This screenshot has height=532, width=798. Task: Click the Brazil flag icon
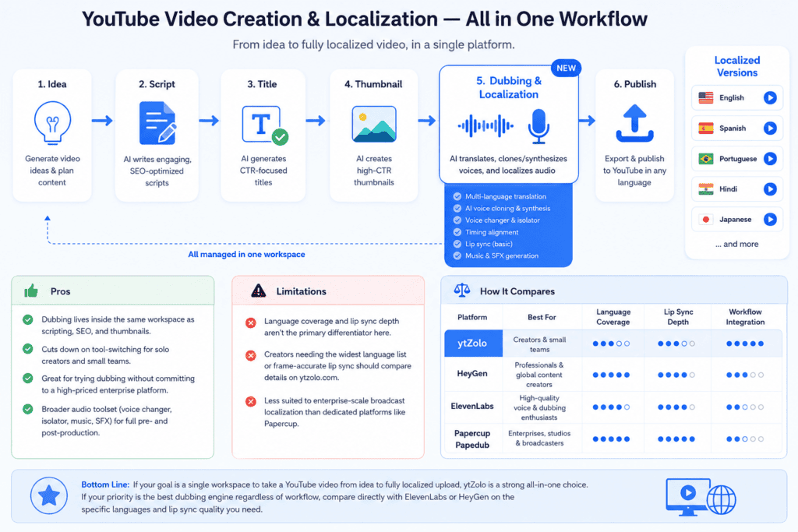706,159
